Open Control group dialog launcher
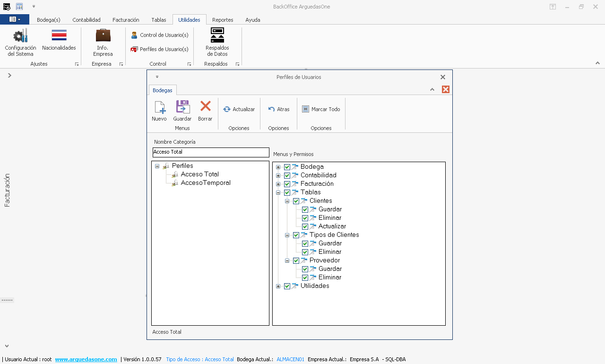605x364 pixels. coord(190,64)
